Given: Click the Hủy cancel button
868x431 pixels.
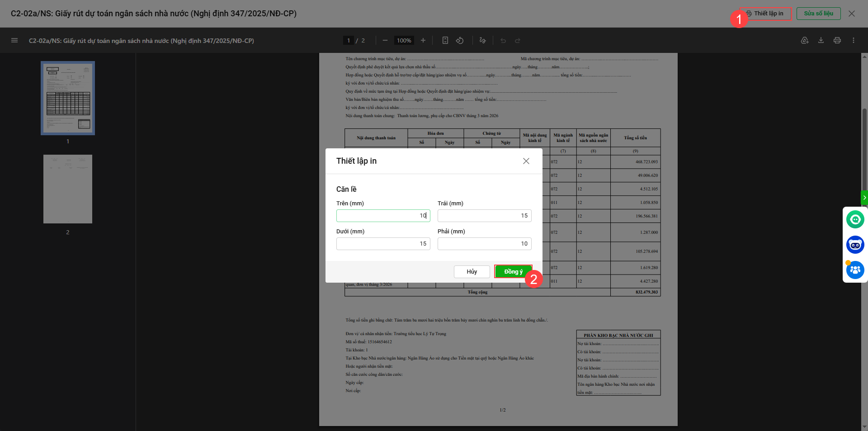Looking at the screenshot, I should coord(472,272).
